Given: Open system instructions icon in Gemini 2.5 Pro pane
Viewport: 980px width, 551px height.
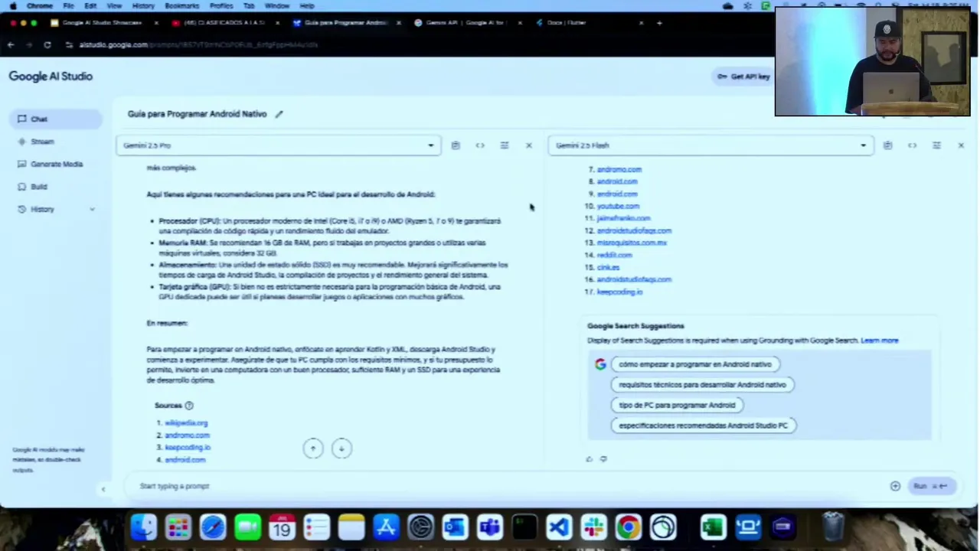Looking at the screenshot, I should click(456, 145).
